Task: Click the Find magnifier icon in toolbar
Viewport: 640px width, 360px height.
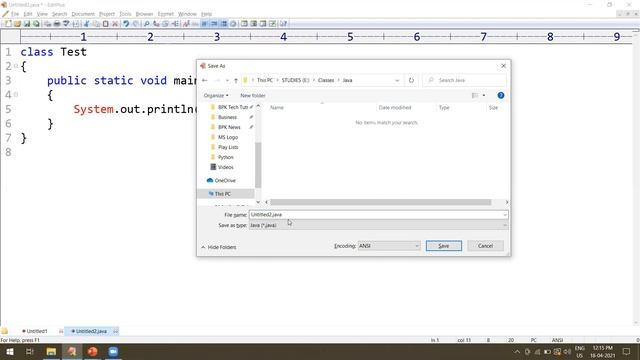Action: coord(146,24)
